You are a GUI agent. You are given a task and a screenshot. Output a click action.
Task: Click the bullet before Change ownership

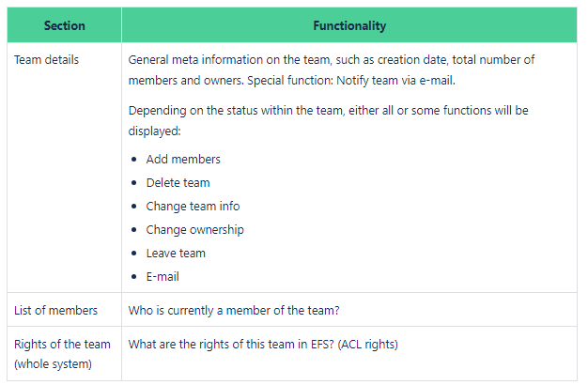click(x=134, y=230)
